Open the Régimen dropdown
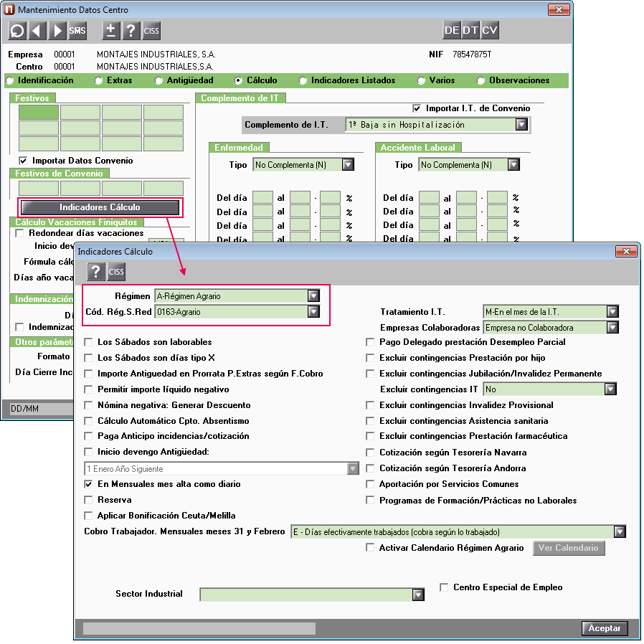The image size is (644, 644). tap(313, 295)
